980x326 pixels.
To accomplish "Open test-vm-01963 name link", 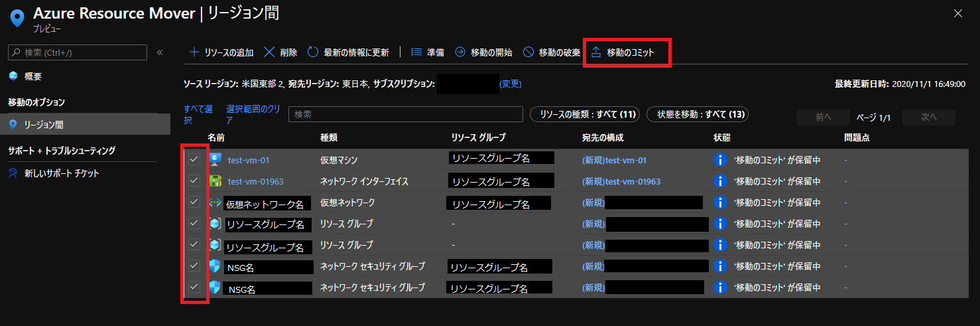I will coord(255,181).
